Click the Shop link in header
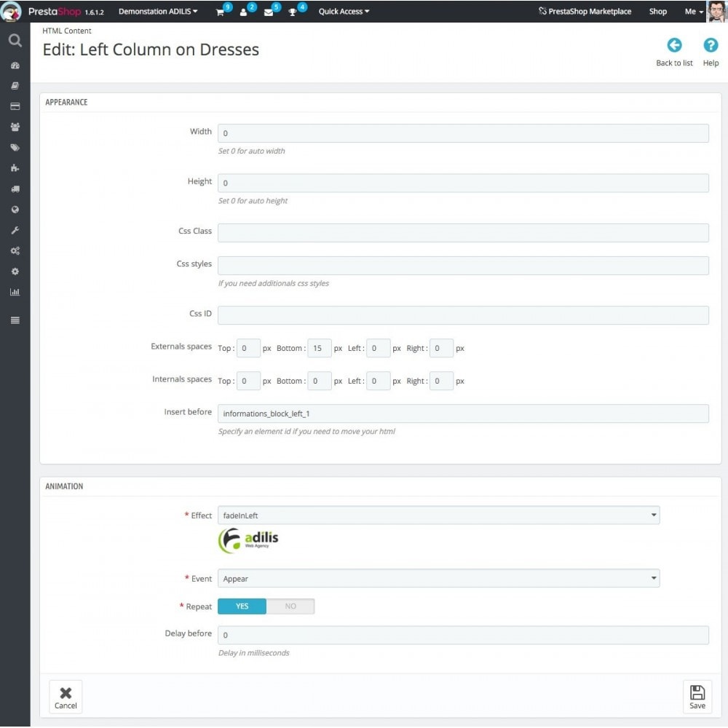728x728 pixels. [x=657, y=11]
